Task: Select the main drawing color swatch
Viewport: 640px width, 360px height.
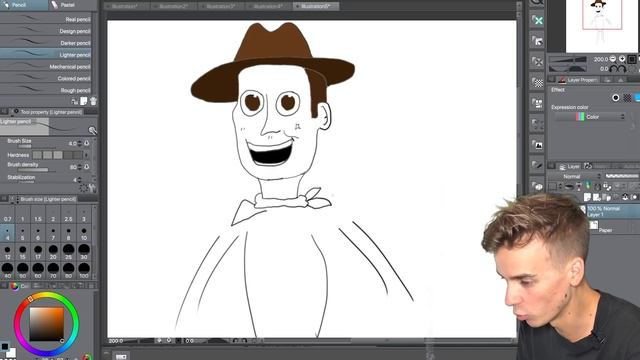Action: click(x=4, y=348)
